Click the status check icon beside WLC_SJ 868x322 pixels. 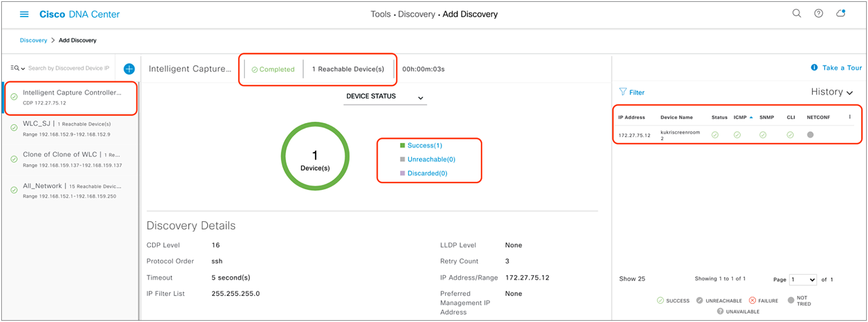tap(14, 128)
